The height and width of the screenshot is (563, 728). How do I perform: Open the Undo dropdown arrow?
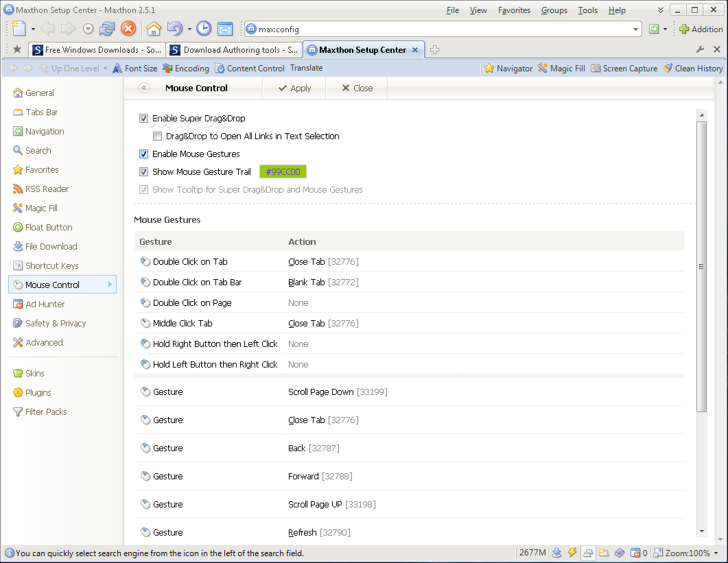click(189, 29)
